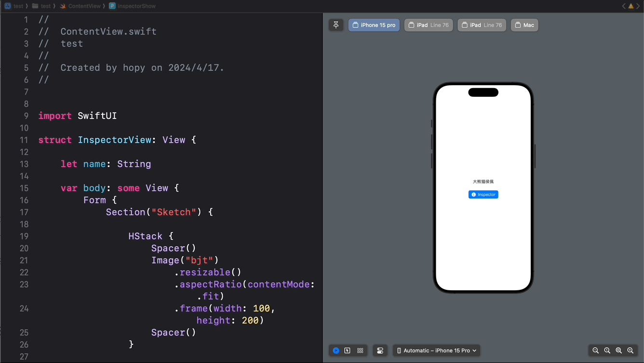This screenshot has width=644, height=363.
Task: Click 'InspectorView' in the struct declaration
Action: click(x=115, y=140)
